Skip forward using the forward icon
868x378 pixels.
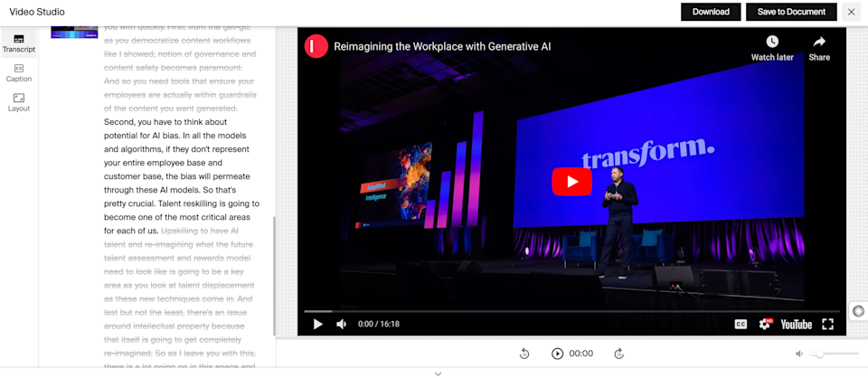coord(619,354)
